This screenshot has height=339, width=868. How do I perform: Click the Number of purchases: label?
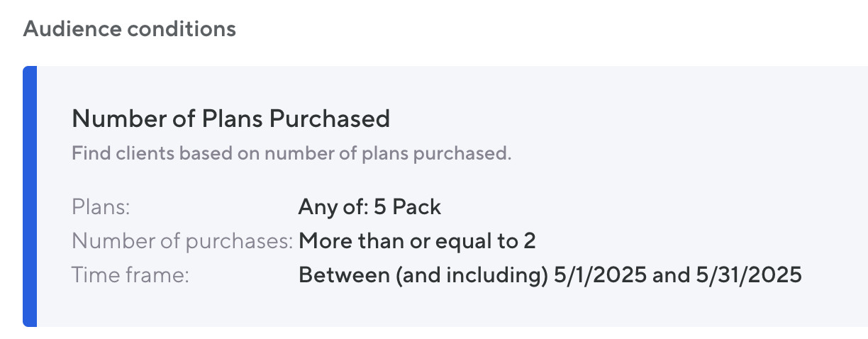(182, 241)
